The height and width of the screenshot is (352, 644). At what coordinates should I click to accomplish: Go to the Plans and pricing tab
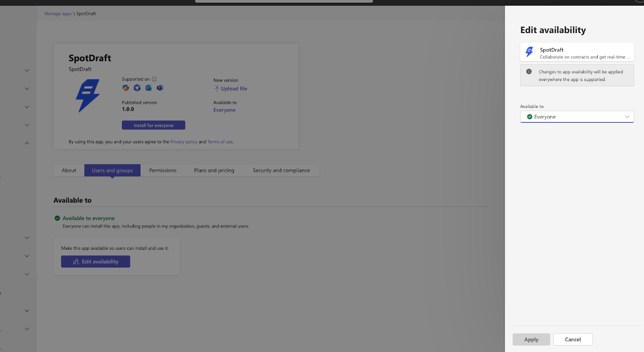(x=214, y=170)
